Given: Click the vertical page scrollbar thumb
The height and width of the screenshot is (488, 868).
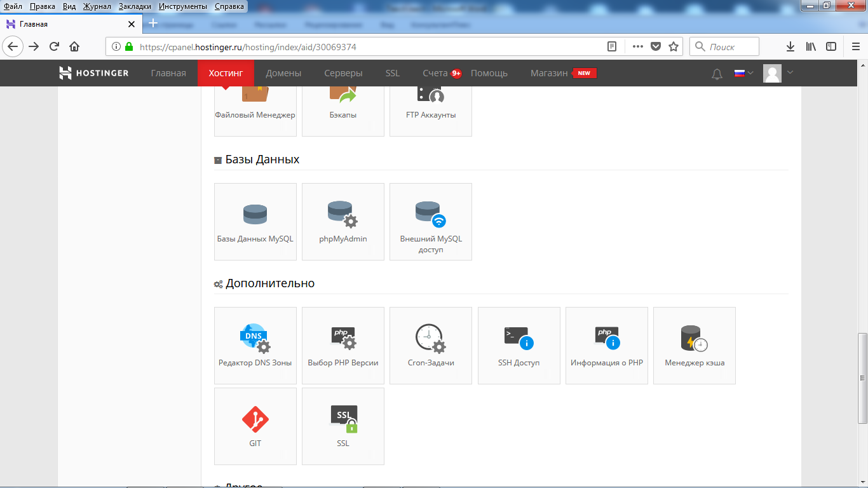Looking at the screenshot, I should [x=862, y=378].
